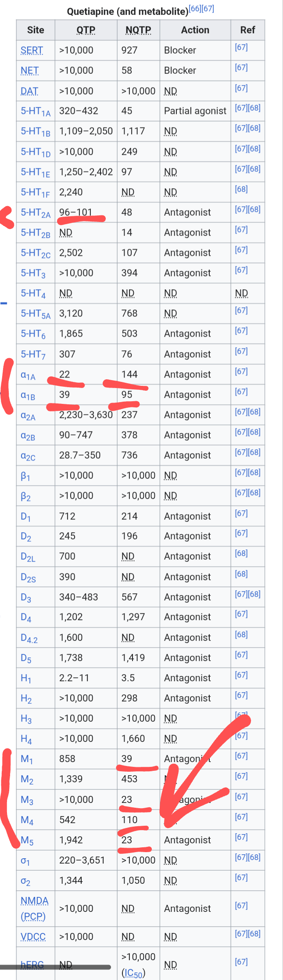Select the '1,297' NQTP value for D4
This screenshot has height=980, width=283.
pos(133,617)
